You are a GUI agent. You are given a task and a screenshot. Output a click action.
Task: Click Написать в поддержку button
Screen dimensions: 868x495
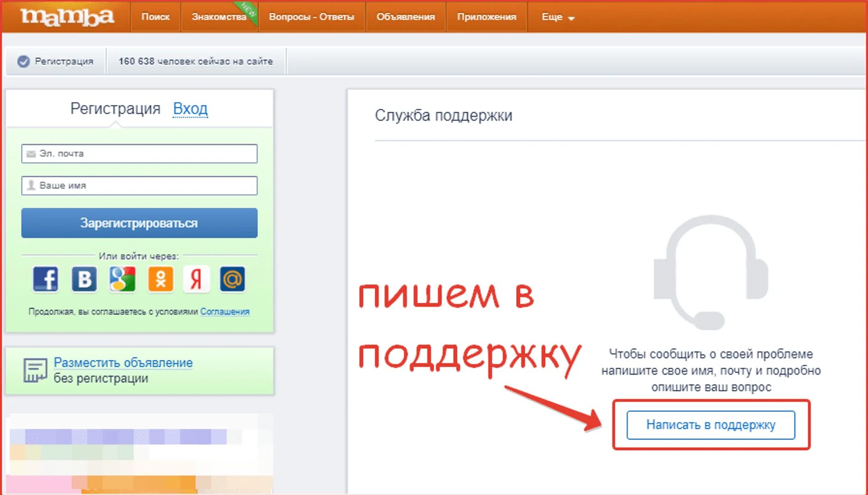point(711,425)
